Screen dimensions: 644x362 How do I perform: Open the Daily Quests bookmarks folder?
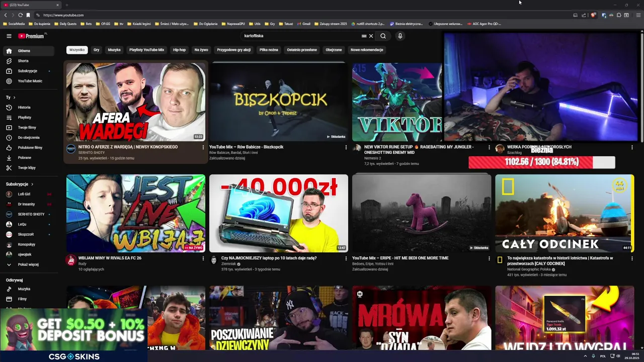(x=65, y=24)
